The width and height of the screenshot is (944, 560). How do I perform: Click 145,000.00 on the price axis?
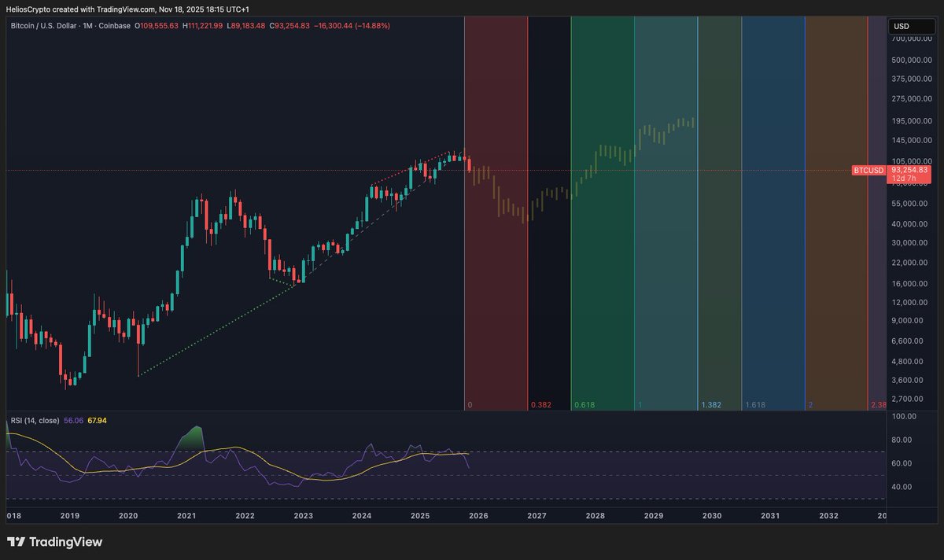coord(913,140)
